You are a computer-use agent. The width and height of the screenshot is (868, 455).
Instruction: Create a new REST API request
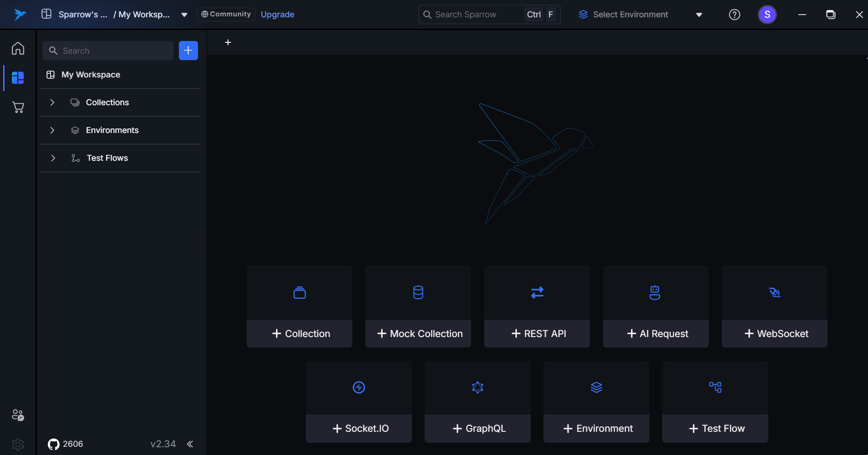tap(537, 333)
